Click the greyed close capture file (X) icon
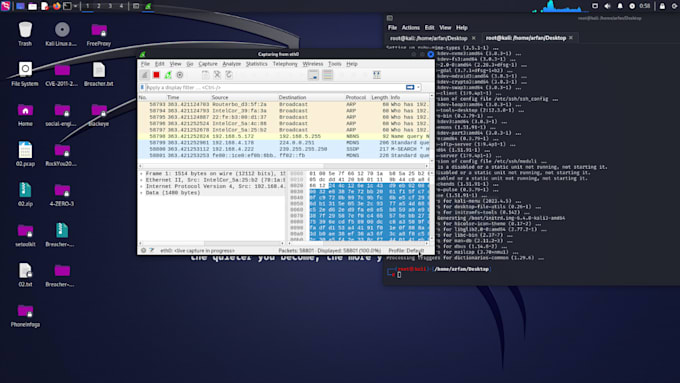This screenshot has width=680, height=383. tap(217, 75)
